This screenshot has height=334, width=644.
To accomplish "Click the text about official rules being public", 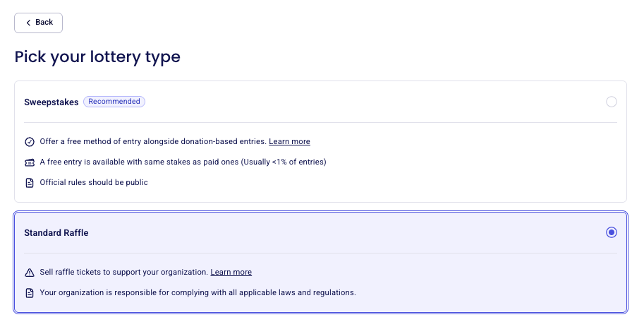I will point(94,182).
